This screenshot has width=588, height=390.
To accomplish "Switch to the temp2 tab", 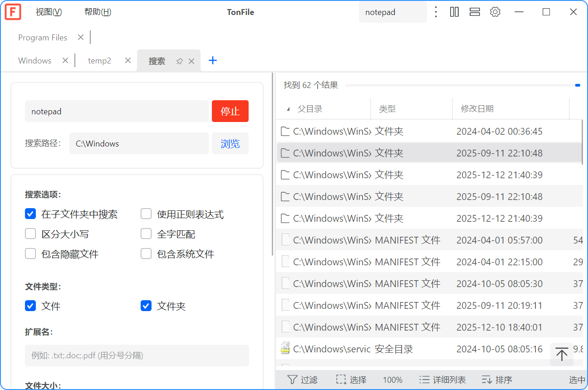I will tap(99, 60).
